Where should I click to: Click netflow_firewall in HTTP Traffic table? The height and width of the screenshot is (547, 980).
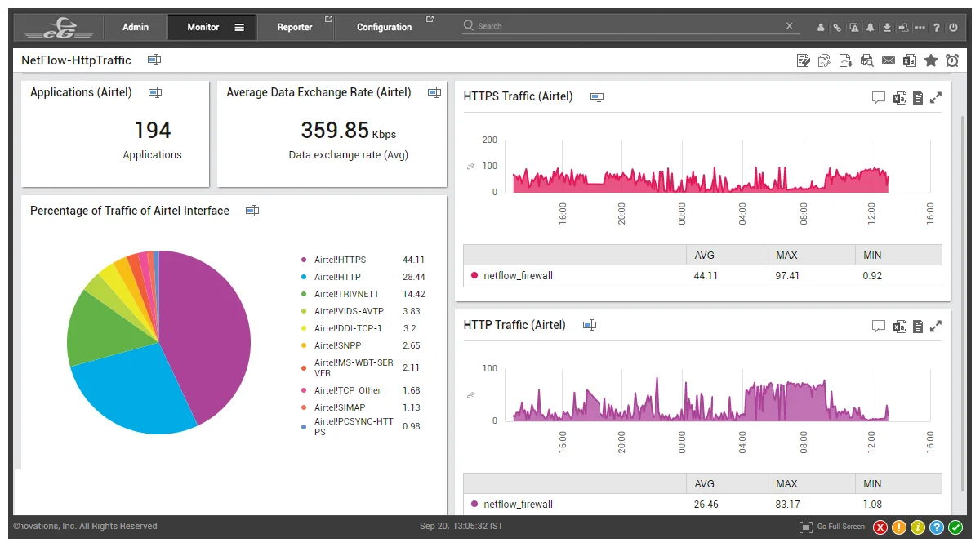pyautogui.click(x=518, y=505)
